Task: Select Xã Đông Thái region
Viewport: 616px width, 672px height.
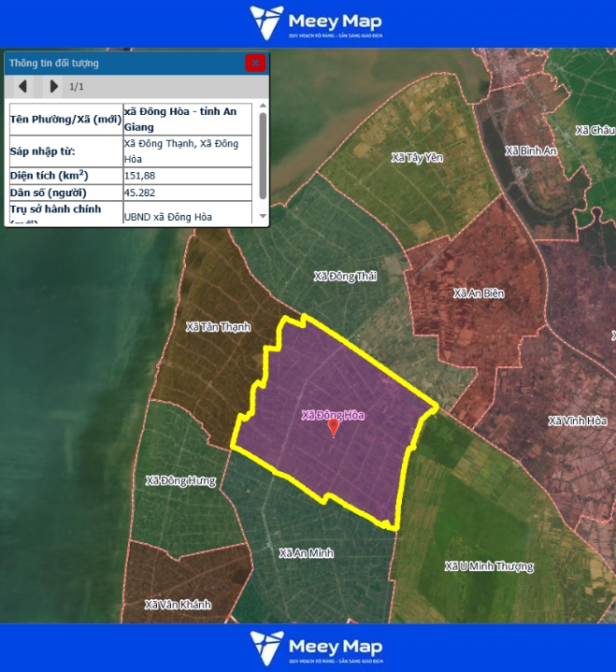Action: pyautogui.click(x=345, y=276)
